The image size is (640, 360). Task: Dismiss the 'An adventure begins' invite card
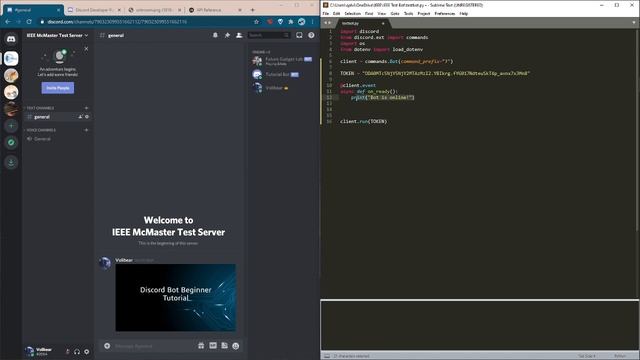(86, 49)
